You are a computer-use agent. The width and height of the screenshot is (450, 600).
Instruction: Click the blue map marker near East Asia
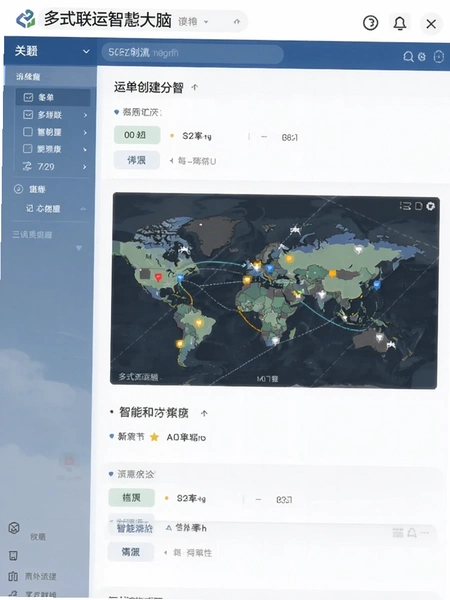(x=377, y=284)
